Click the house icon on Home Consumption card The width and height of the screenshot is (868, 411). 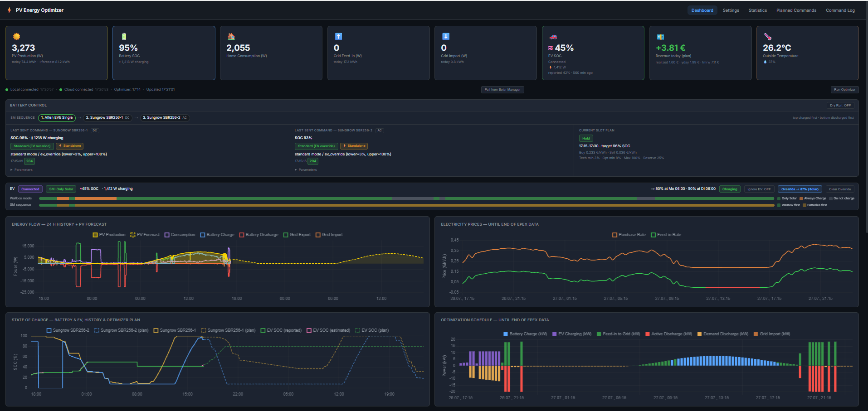tap(231, 36)
